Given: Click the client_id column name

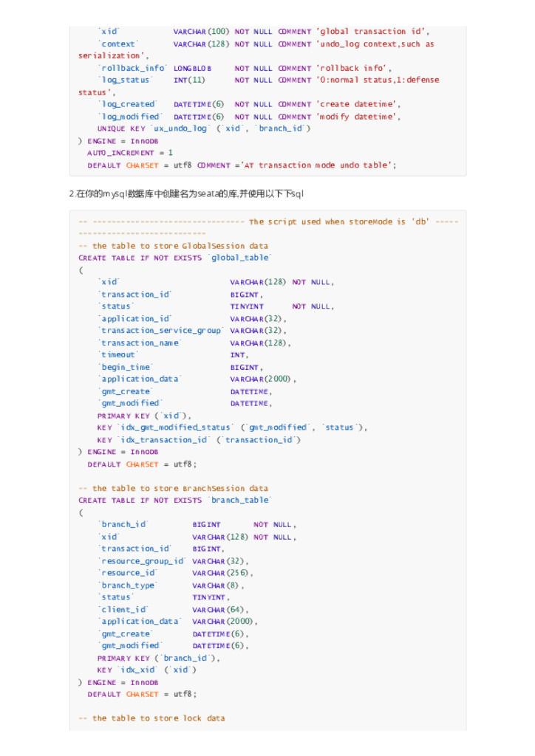Looking at the screenshot, I should [123, 610].
